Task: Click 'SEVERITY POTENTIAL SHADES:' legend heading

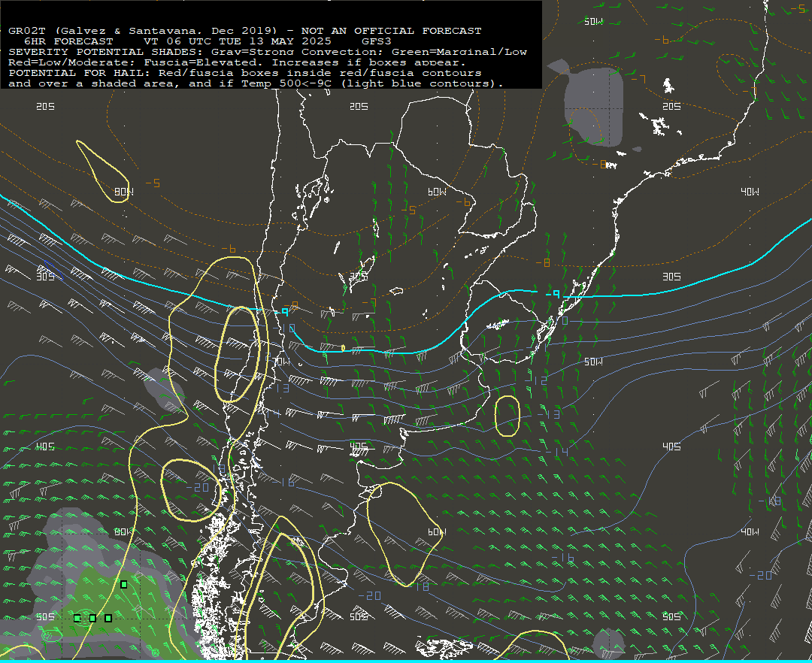Action: (106, 52)
